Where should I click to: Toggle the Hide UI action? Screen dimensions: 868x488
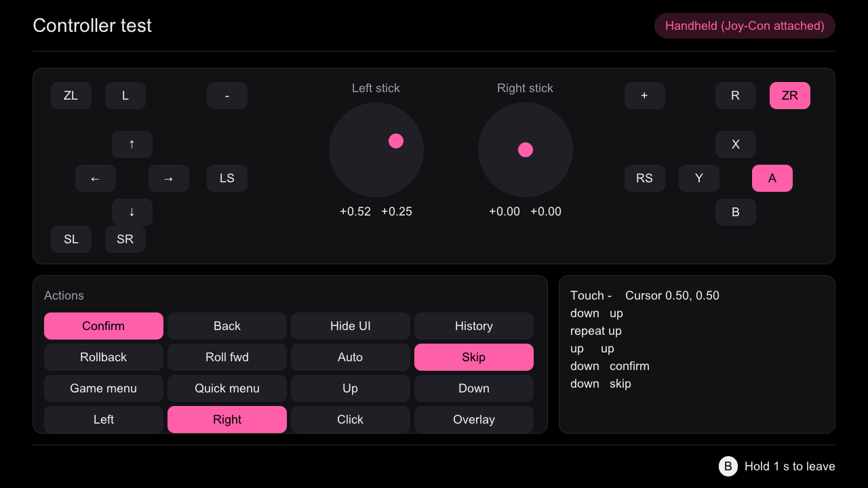(351, 326)
